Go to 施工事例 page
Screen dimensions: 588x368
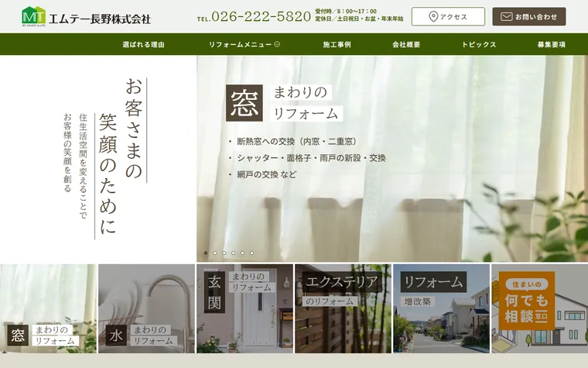point(337,44)
